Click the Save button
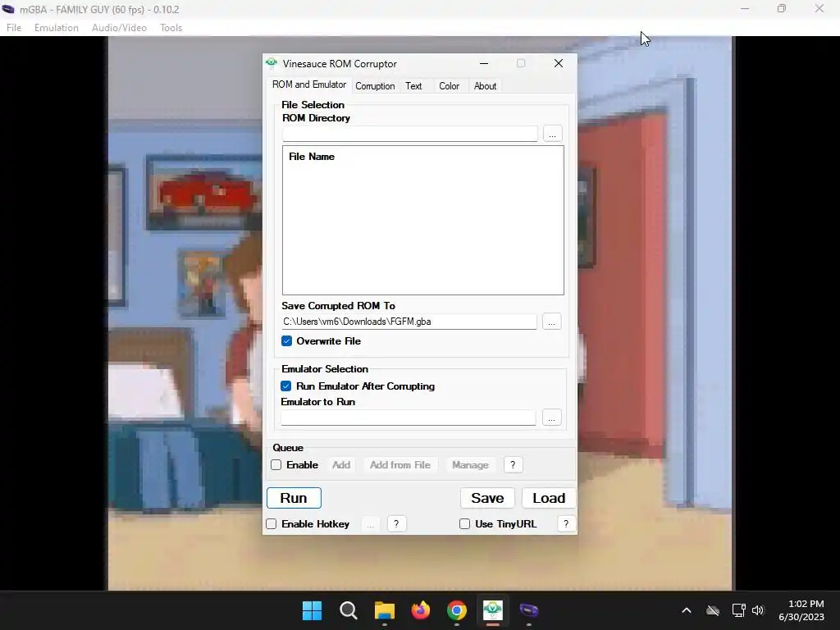 coord(487,498)
